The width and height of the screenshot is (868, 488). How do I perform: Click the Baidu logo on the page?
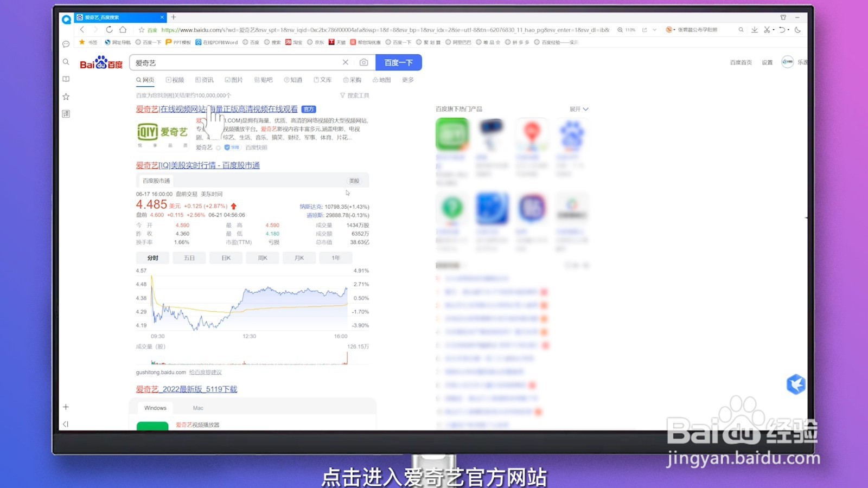point(101,63)
